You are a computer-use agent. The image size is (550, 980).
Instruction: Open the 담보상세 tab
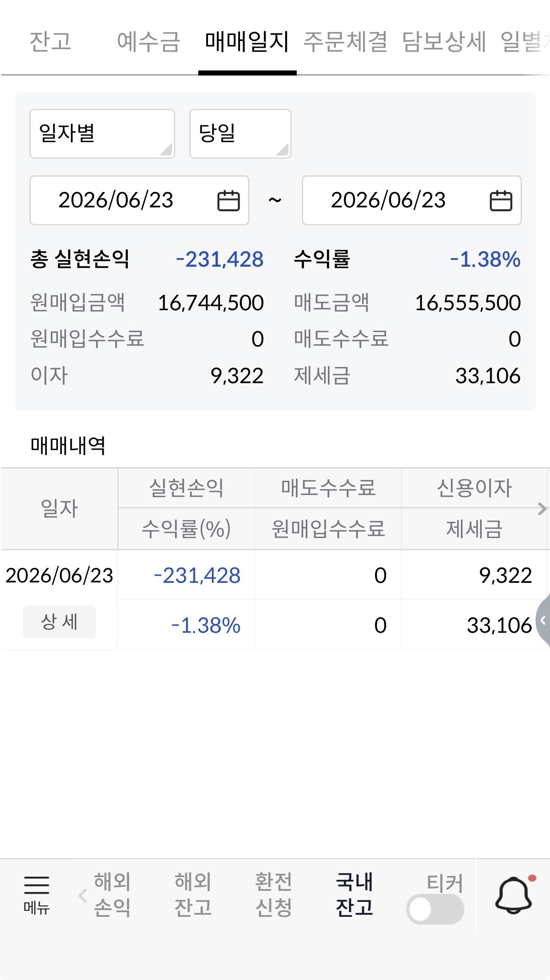[444, 42]
